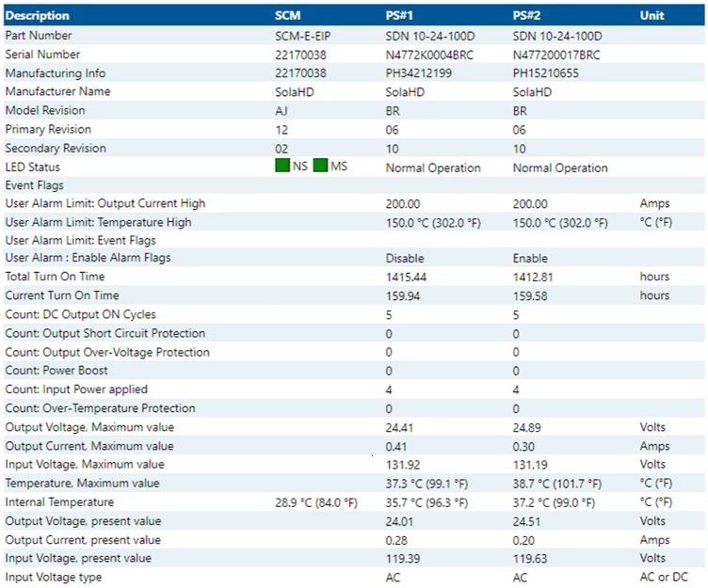Viewport: 708px width, 588px height.
Task: Click PS#2 Normal Operation status
Action: [560, 167]
